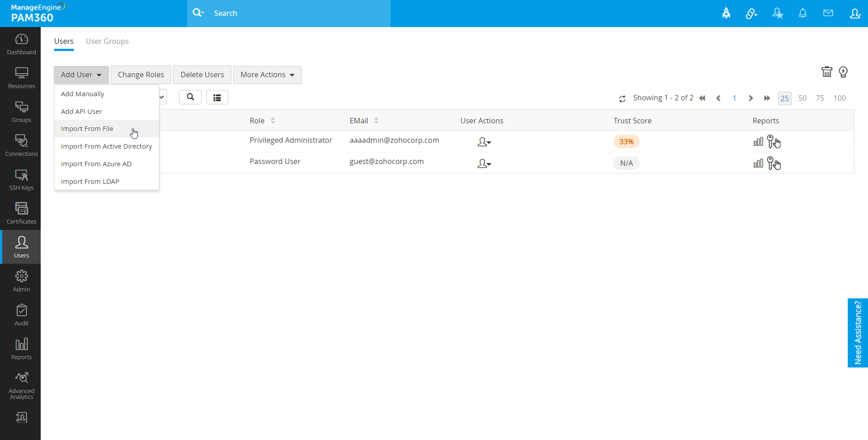Screen dimensions: 868x440
Task: Open the mail envelope icon in header
Action: tap(828, 14)
